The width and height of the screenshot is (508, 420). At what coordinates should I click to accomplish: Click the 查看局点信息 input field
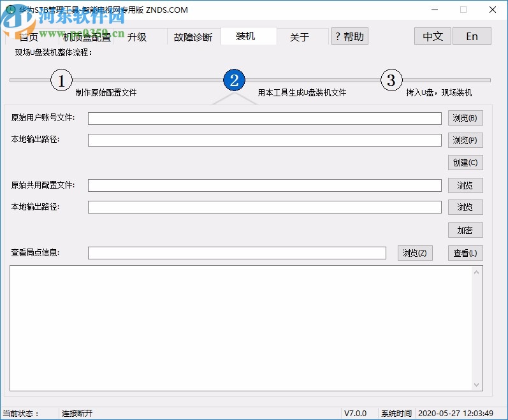point(237,253)
